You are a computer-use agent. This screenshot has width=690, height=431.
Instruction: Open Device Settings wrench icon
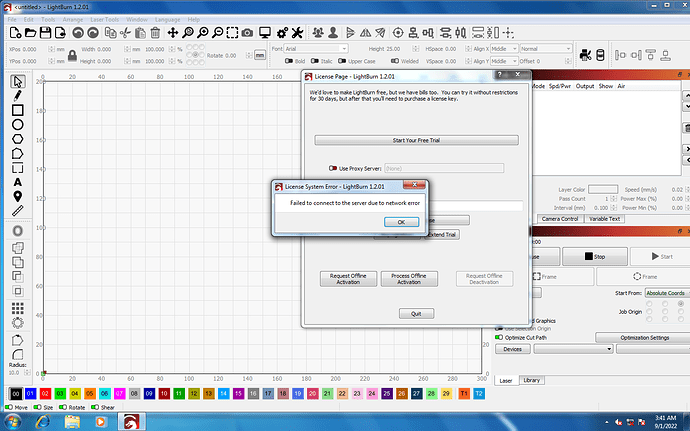click(297, 33)
